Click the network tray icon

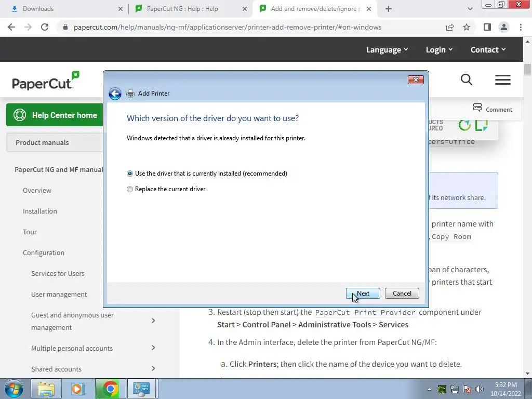(454, 389)
